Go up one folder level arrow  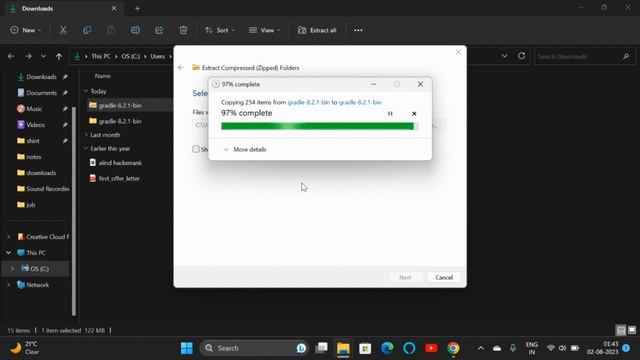click(59, 56)
